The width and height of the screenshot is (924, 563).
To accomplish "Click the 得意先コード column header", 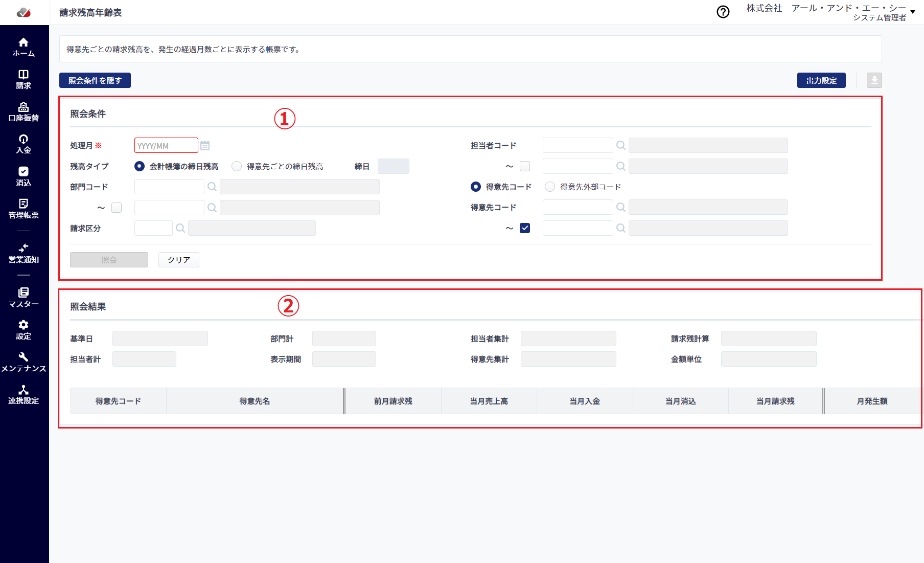I will (x=118, y=401).
